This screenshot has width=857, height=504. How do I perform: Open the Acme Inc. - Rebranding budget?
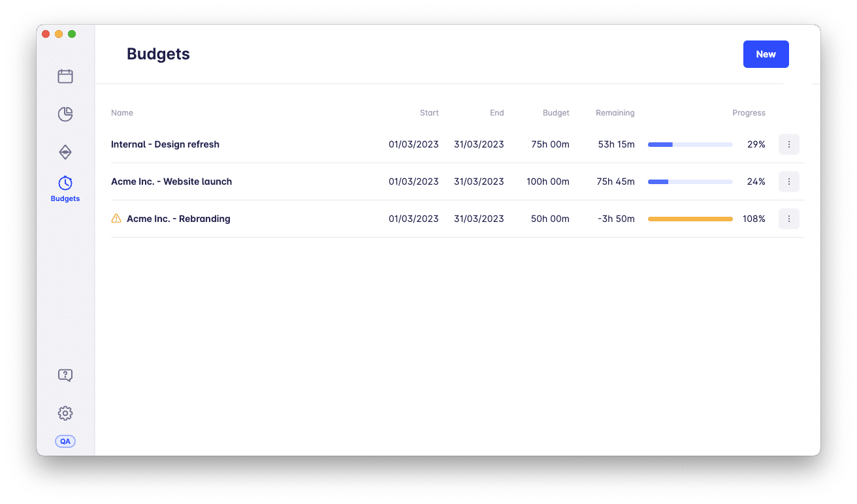178,219
